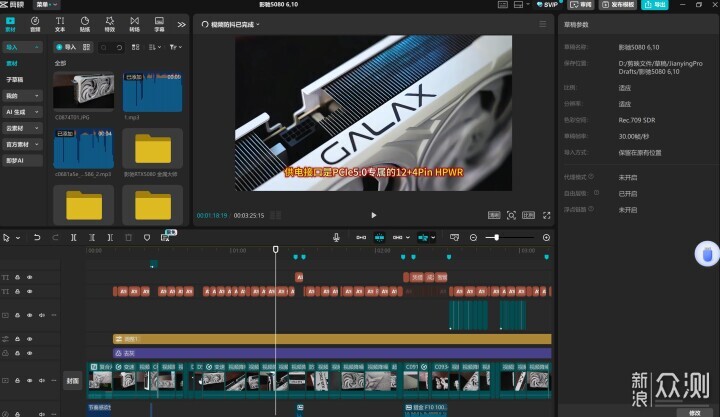Click the refresh media icon
The height and width of the screenshot is (417, 720).
[119, 47]
